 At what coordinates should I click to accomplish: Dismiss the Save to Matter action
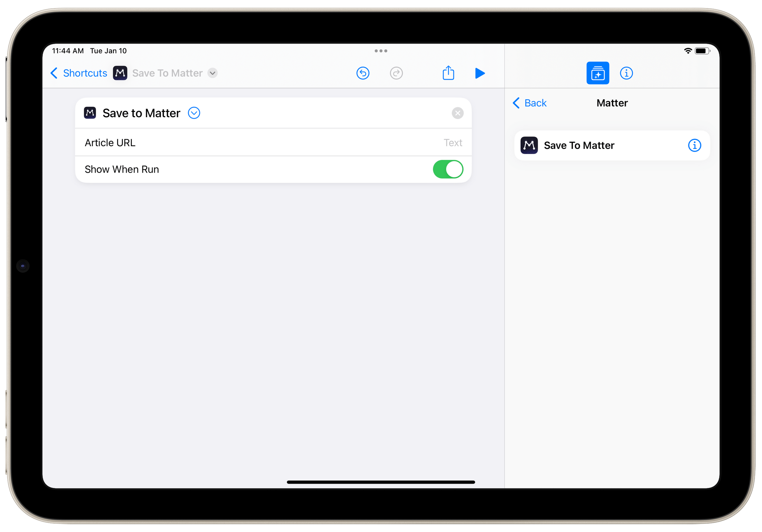[457, 113]
